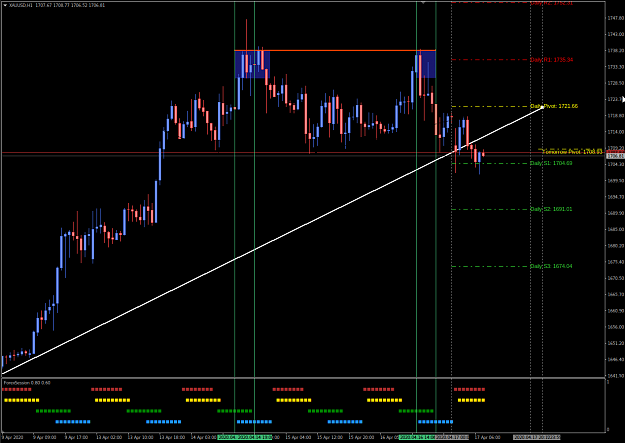Click the 1742.00 price scale label

tap(615, 34)
